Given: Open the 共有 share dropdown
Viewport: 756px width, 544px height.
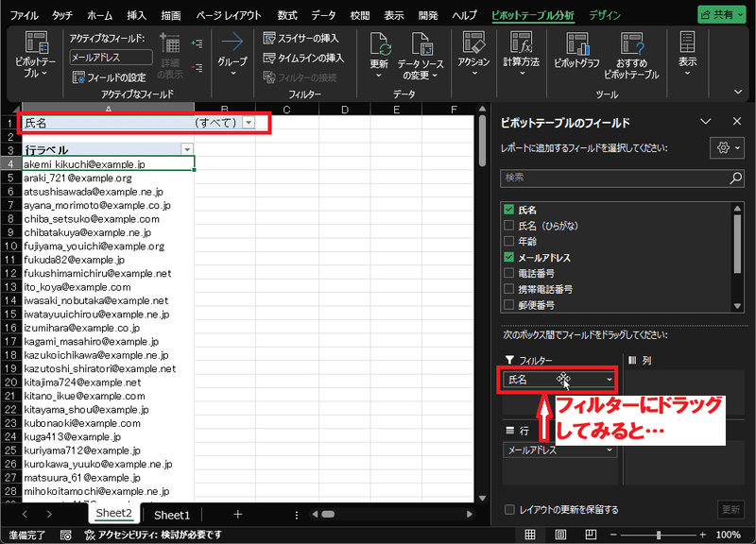Looking at the screenshot, I should pos(721,14).
